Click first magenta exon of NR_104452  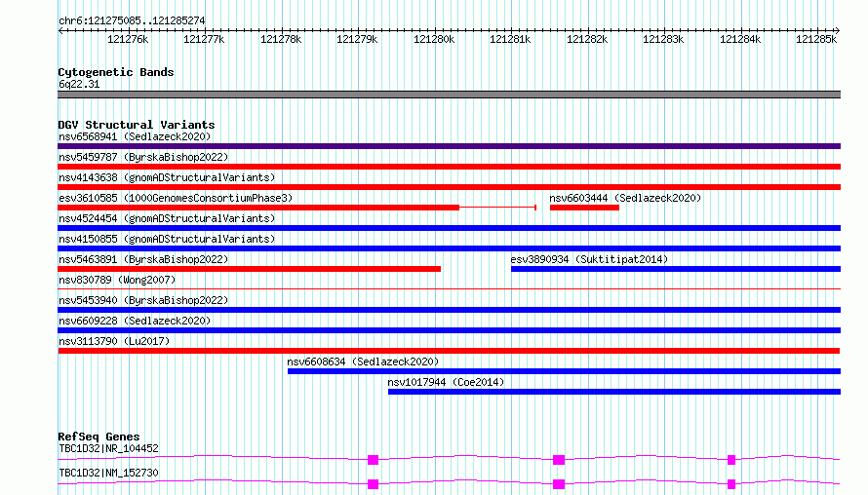point(374,460)
